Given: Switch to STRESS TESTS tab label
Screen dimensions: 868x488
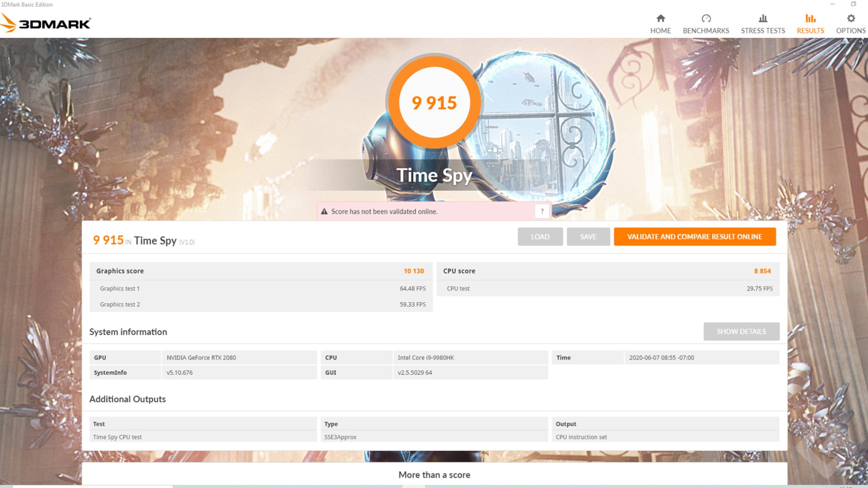Looking at the screenshot, I should coord(763,31).
